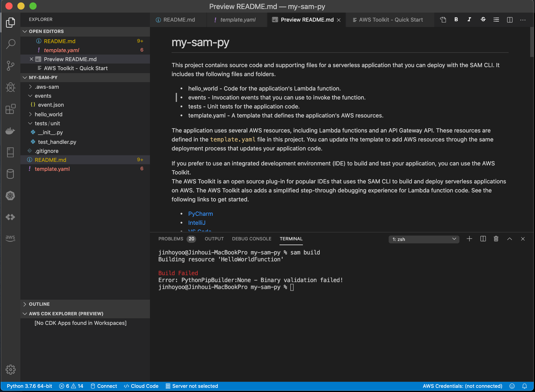
Task: Close the terminal panel
Action: 523,239
